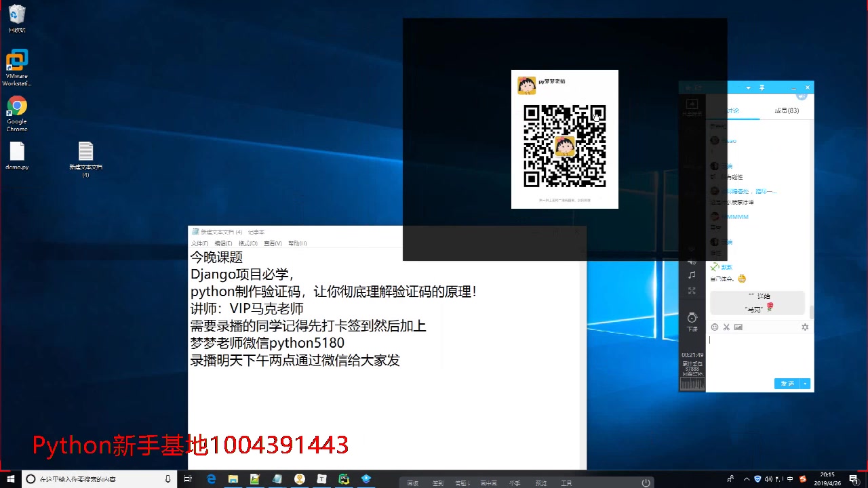Image resolution: width=868 pixels, height=488 pixels.
Task: Click the line '今晚课题' in Notepad
Action: [x=216, y=258]
